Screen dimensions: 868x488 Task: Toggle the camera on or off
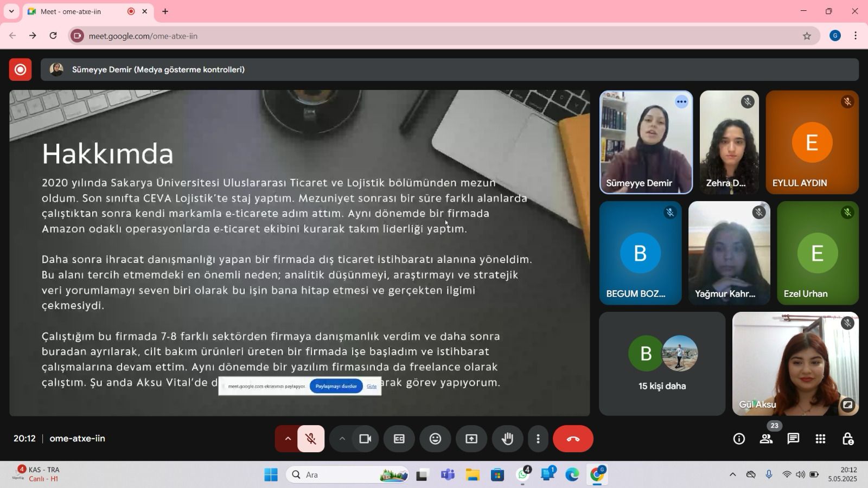[x=365, y=439]
